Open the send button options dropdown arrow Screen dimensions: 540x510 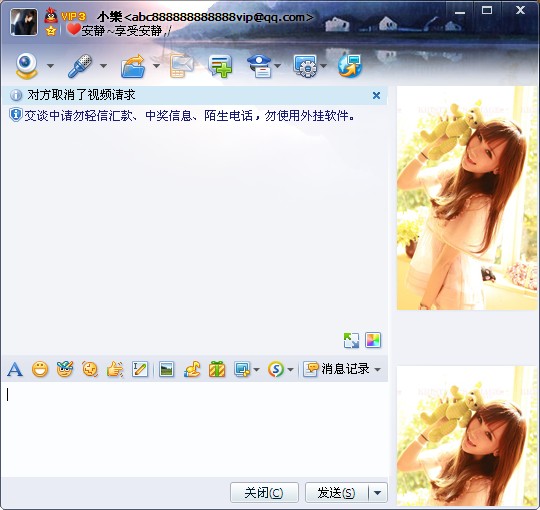pyautogui.click(x=378, y=492)
